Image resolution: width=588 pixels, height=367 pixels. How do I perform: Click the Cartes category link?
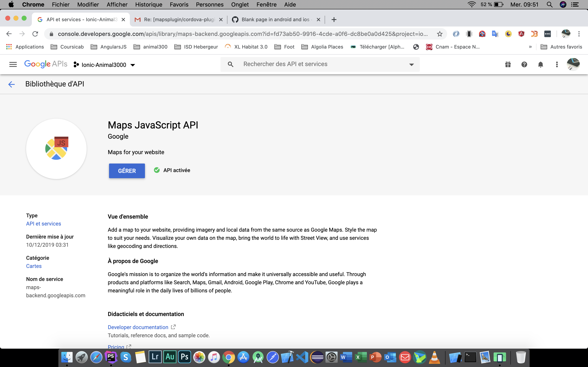pyautogui.click(x=34, y=266)
